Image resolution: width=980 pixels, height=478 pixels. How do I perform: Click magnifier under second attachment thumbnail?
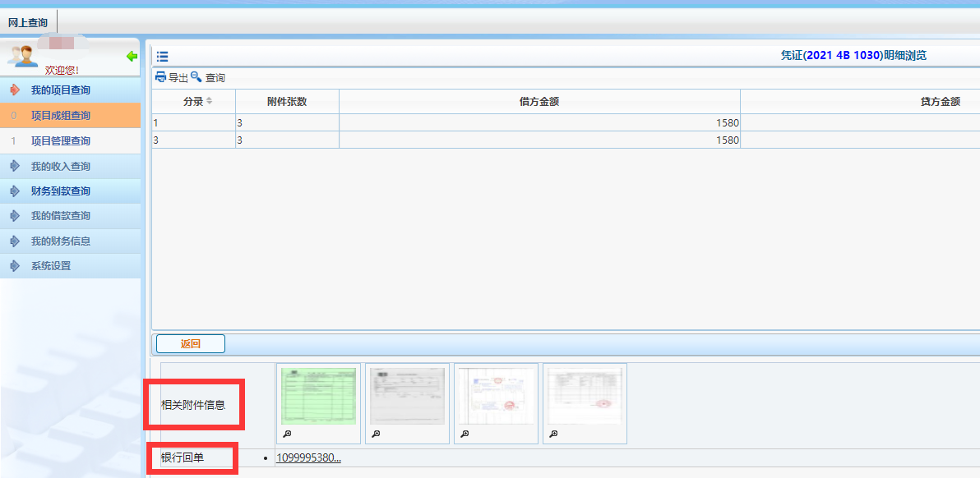pyautogui.click(x=376, y=434)
